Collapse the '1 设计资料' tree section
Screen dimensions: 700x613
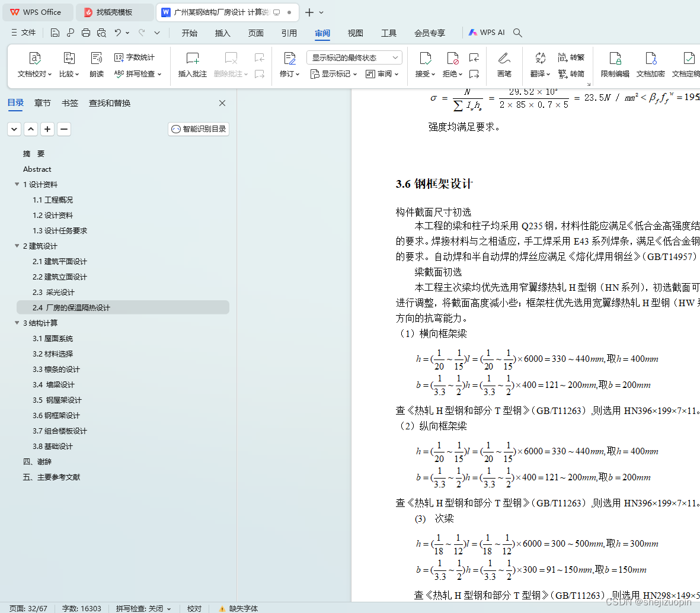click(17, 184)
